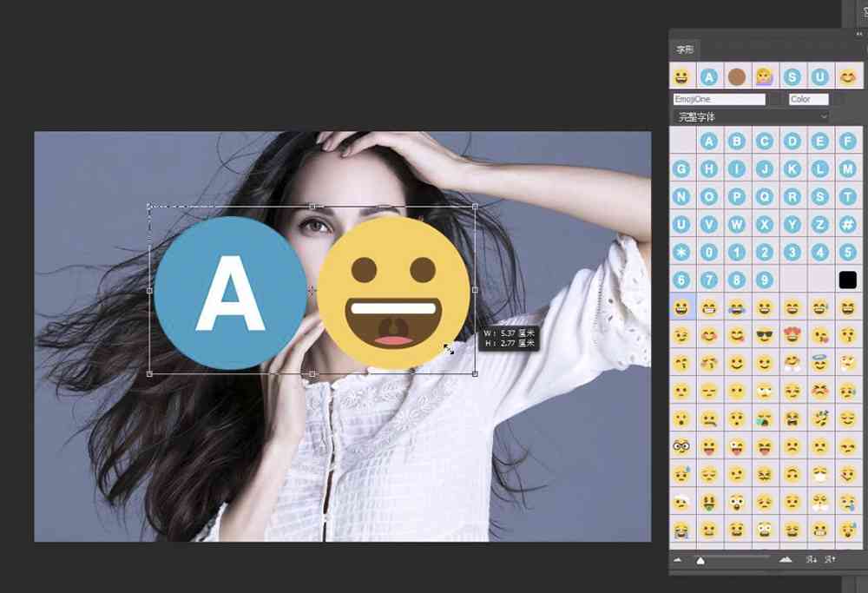Image resolution: width=868 pixels, height=593 pixels.
Task: Insert the circled W glyph
Action: [x=737, y=224]
